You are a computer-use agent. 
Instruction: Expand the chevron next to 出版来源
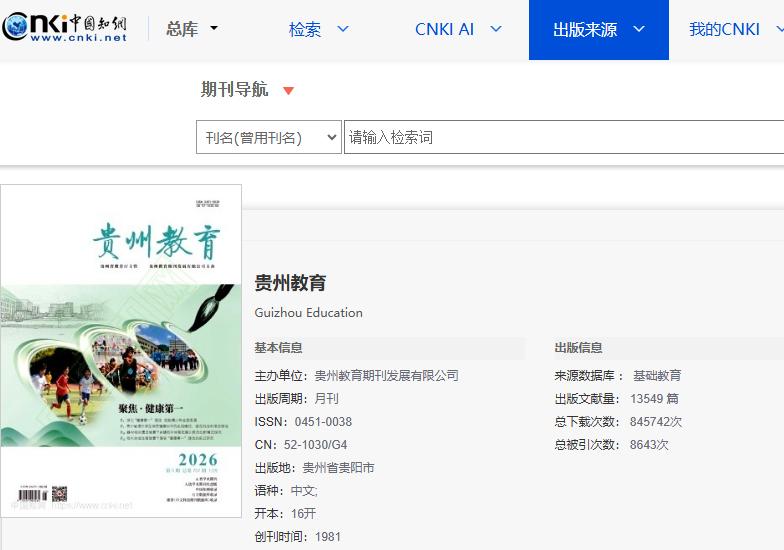coord(639,29)
